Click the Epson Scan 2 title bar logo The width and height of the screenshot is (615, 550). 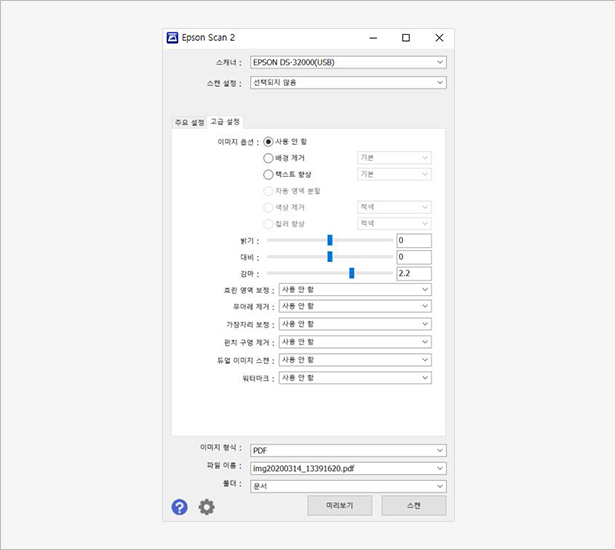click(172, 38)
